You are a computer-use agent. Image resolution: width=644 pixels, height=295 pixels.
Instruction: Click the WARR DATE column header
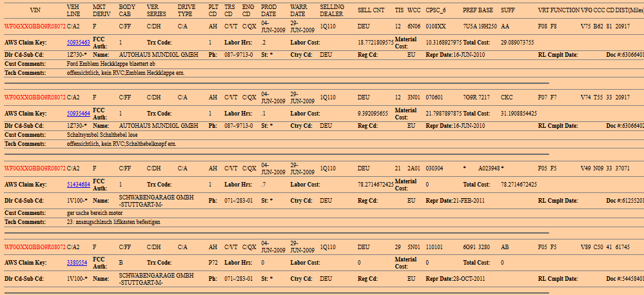tap(298, 10)
